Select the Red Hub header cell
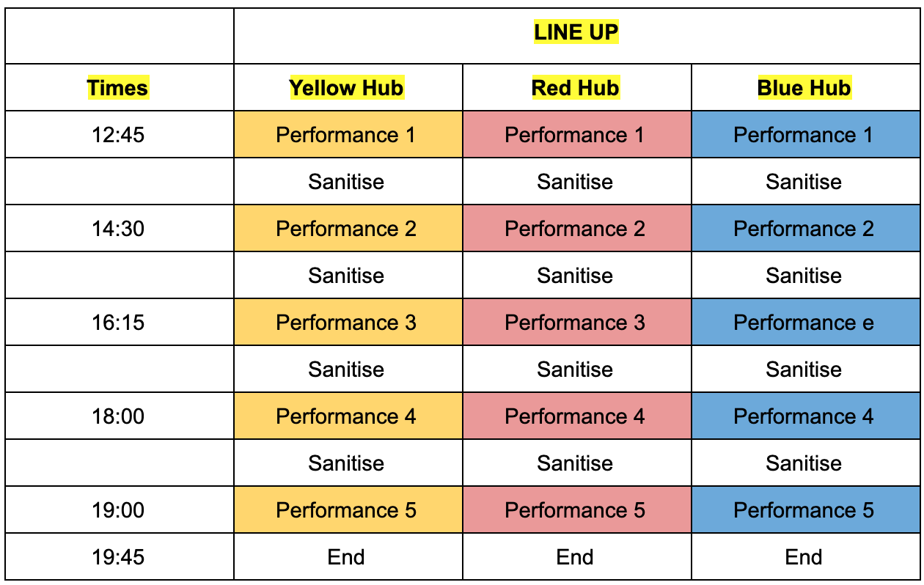This screenshot has width=924, height=585. pos(577,87)
